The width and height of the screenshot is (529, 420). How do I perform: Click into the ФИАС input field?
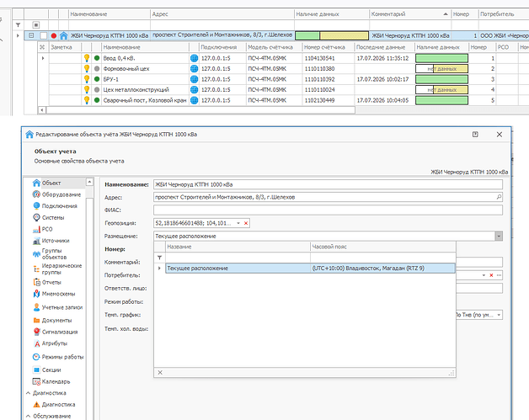(x=328, y=210)
